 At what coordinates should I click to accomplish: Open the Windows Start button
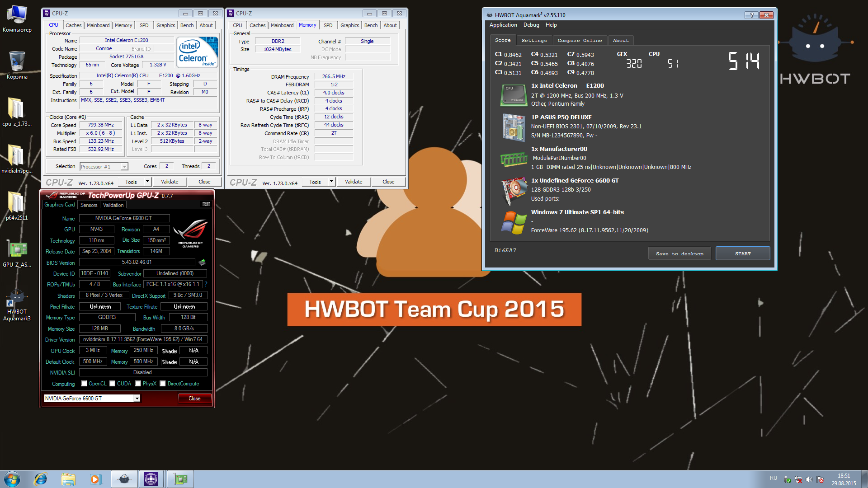coord(12,479)
